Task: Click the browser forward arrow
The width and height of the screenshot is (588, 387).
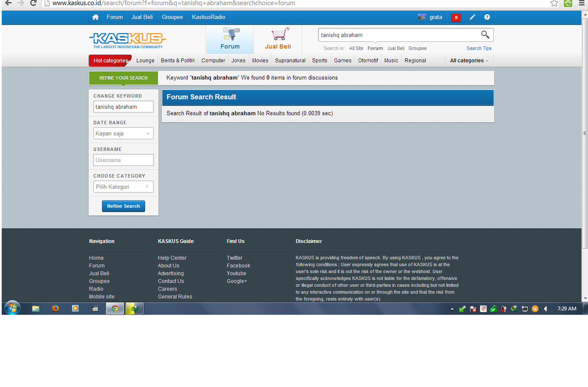Action: [21, 3]
